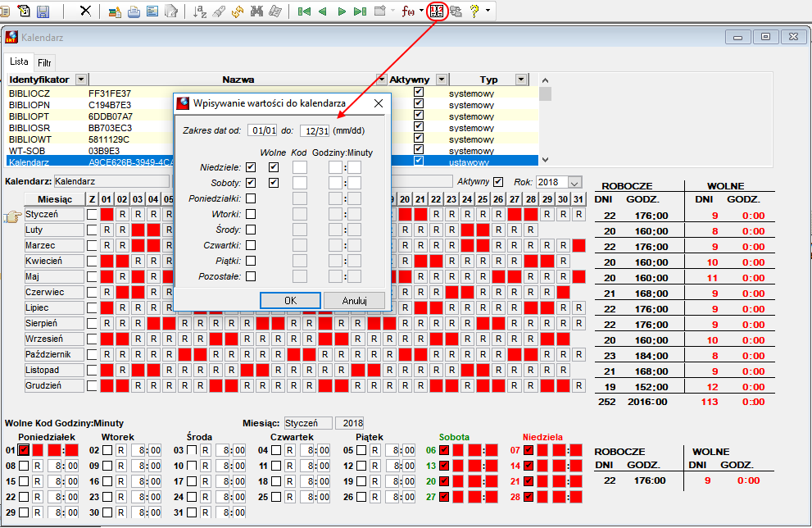
Task: Click the yellow question mark help icon
Action: 474,11
